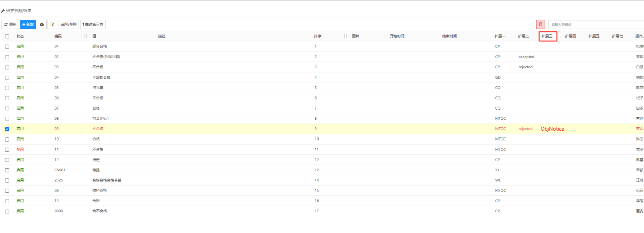The height and width of the screenshot is (233, 644).
Task: Toggle the select-all checkbox in header
Action: click(7, 37)
